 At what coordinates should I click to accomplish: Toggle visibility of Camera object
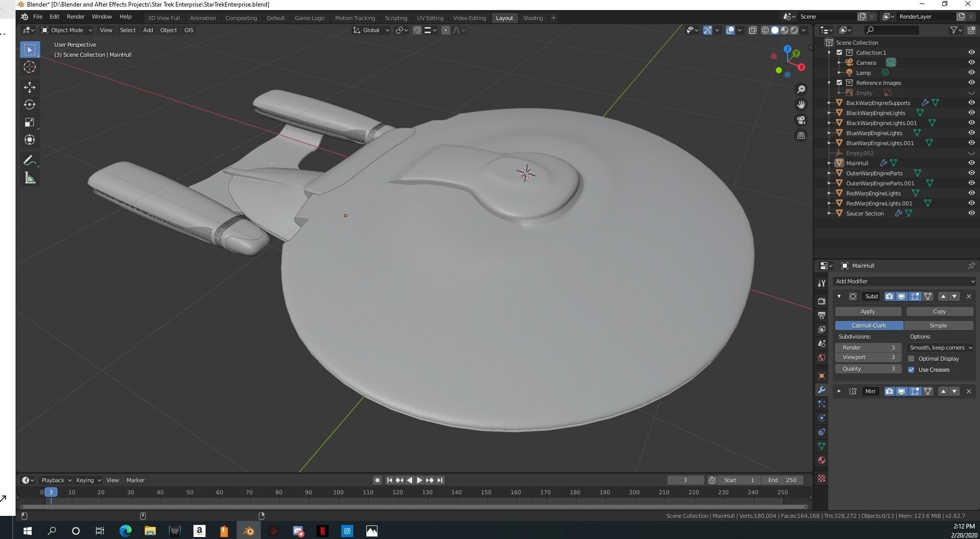click(x=971, y=62)
